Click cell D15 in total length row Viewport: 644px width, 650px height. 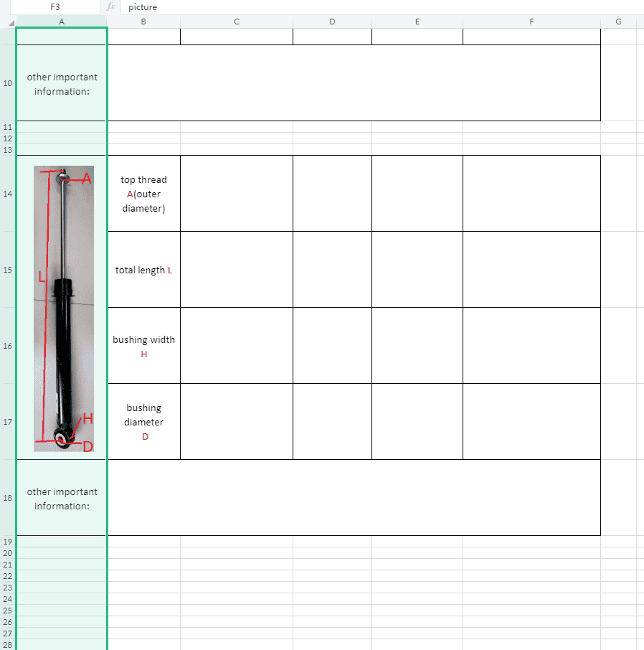pyautogui.click(x=332, y=270)
